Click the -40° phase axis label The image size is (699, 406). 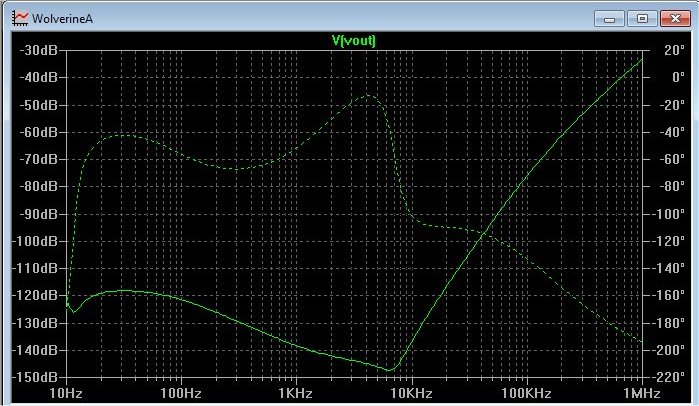[672, 132]
